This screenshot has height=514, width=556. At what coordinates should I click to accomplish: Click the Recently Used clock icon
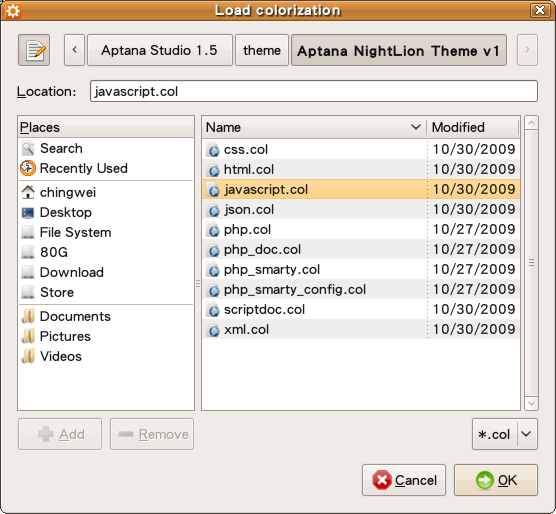(28, 168)
